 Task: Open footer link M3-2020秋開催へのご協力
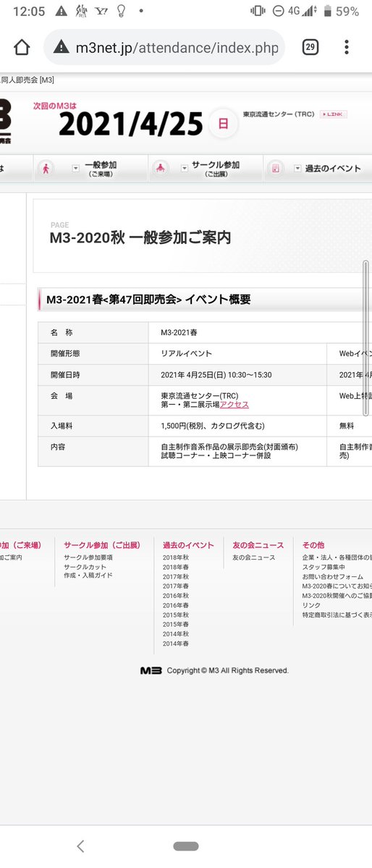click(337, 596)
